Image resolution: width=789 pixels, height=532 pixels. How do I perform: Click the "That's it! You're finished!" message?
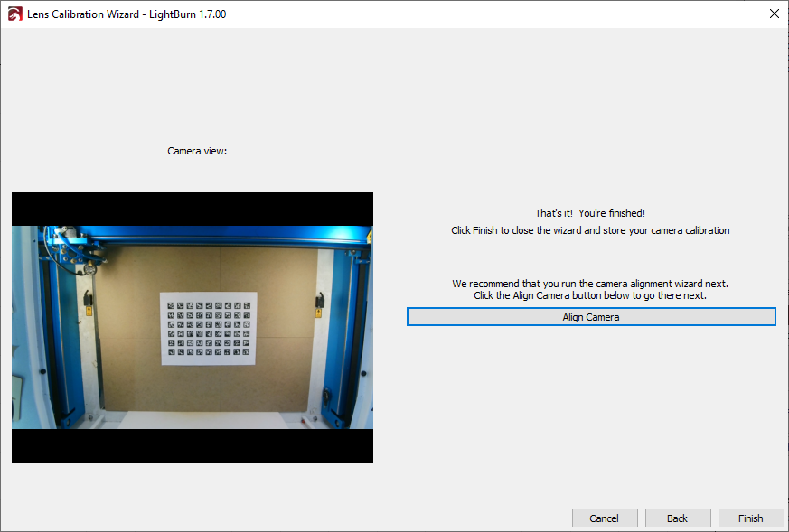(x=589, y=213)
